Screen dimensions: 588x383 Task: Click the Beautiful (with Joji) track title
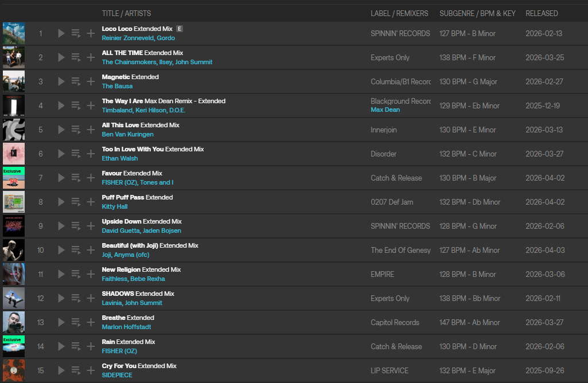(x=130, y=245)
